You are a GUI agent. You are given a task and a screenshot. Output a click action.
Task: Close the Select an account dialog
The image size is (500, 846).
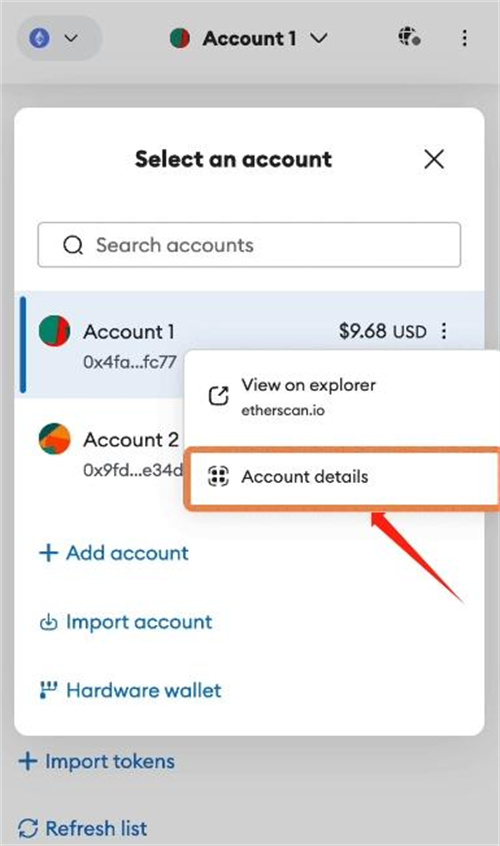(x=434, y=160)
